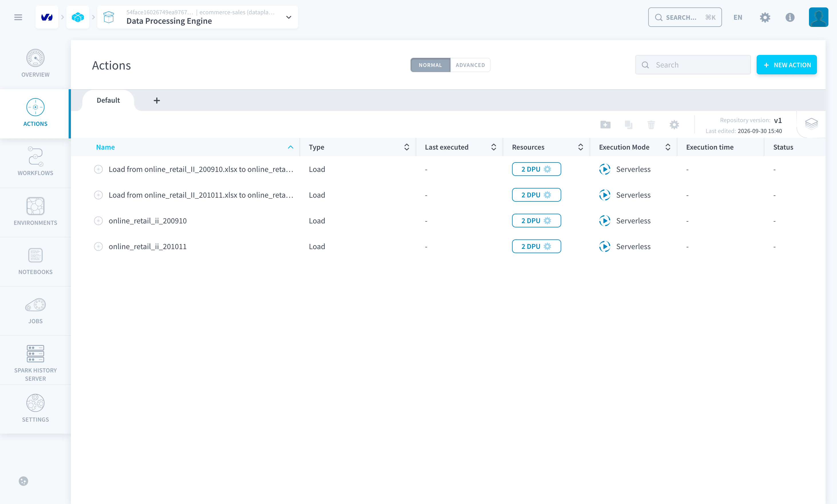The width and height of the screenshot is (837, 504).
Task: Select radio for Load from online_retail_II_201011.xlsx
Action: point(98,195)
